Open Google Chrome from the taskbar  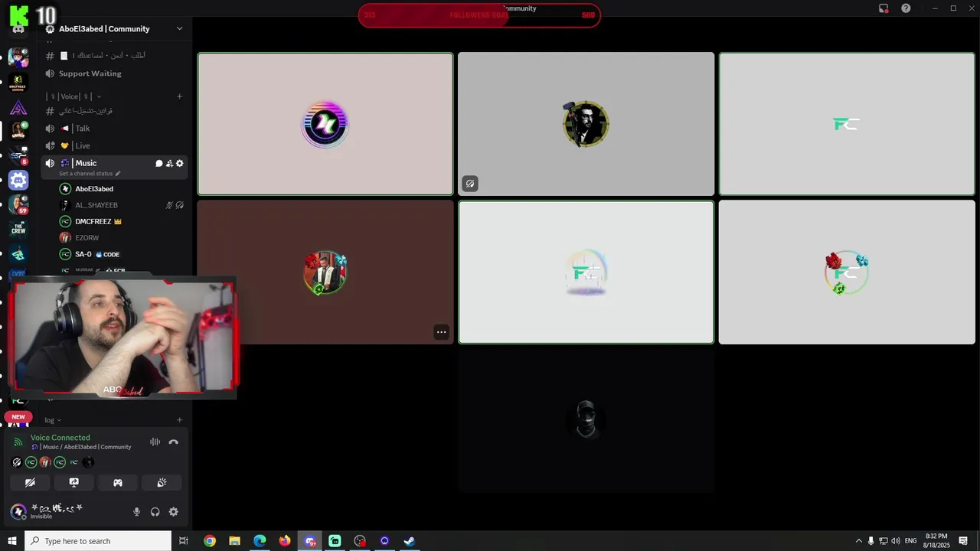[x=209, y=541]
